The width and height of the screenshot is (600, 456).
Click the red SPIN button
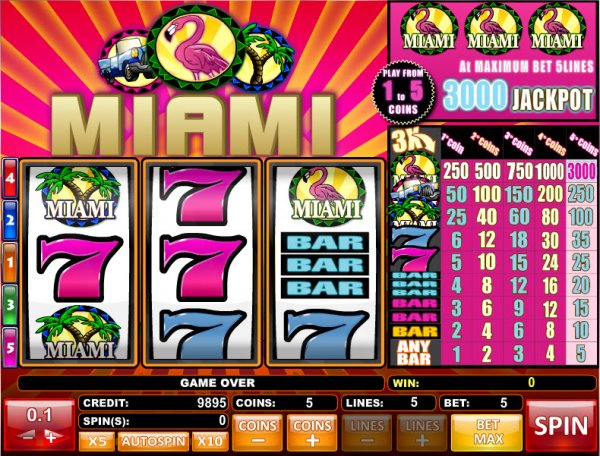pyautogui.click(x=561, y=426)
